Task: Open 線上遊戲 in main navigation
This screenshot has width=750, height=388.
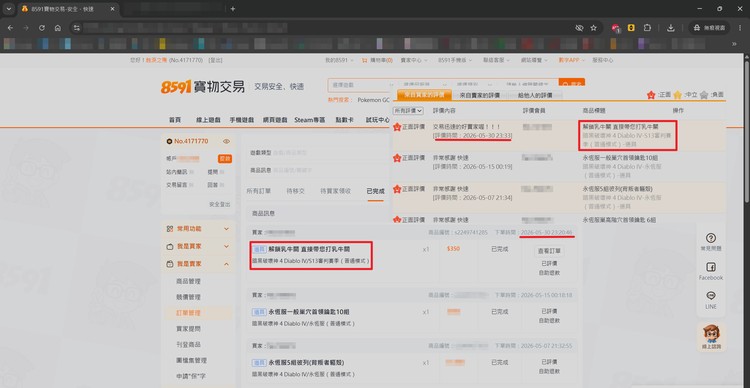Action: (x=208, y=120)
